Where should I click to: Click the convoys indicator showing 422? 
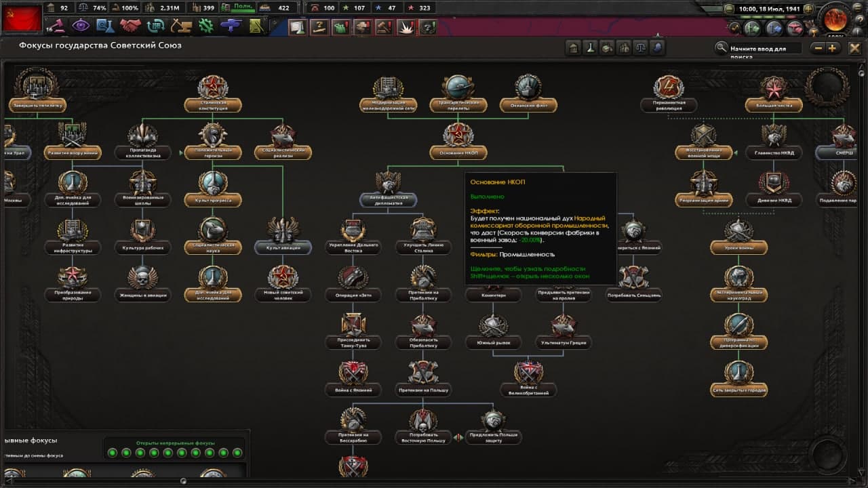(277, 8)
